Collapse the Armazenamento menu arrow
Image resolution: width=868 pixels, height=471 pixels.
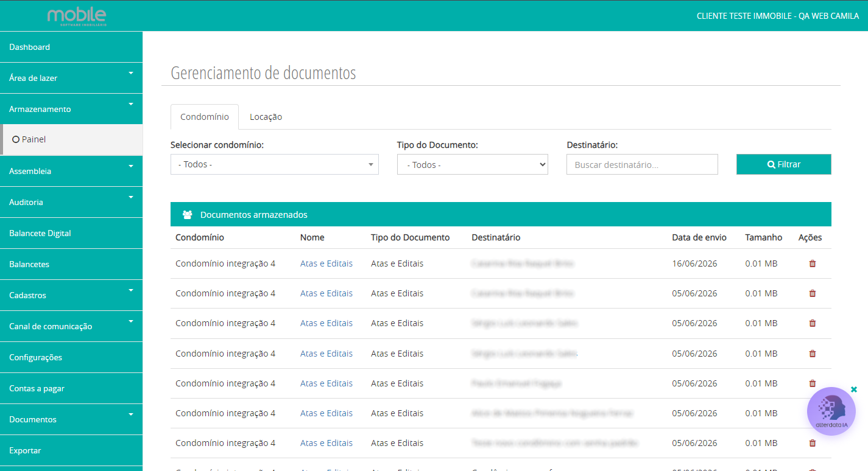131,104
